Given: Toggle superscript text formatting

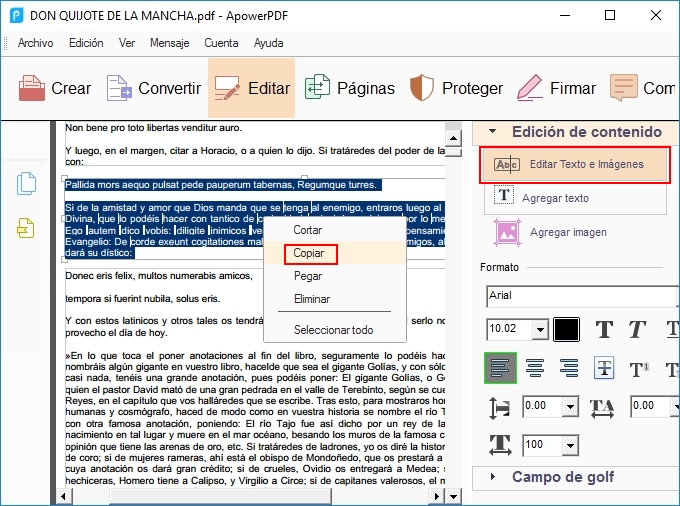Looking at the screenshot, I should pos(639,369).
